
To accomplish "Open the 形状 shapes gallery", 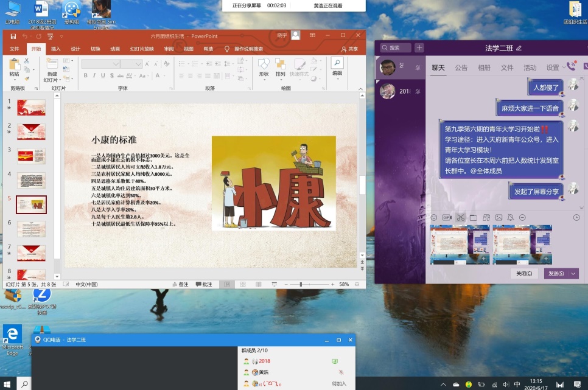I will 264,68.
